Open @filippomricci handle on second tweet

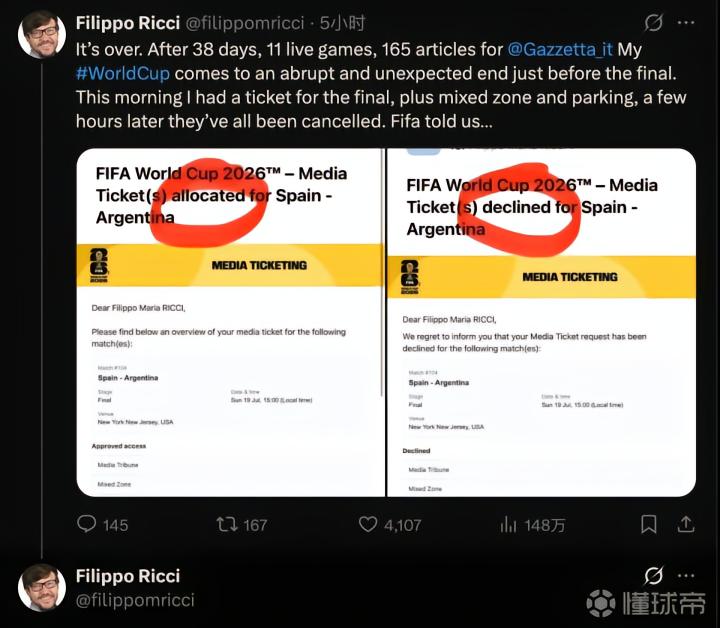pyautogui.click(x=135, y=600)
